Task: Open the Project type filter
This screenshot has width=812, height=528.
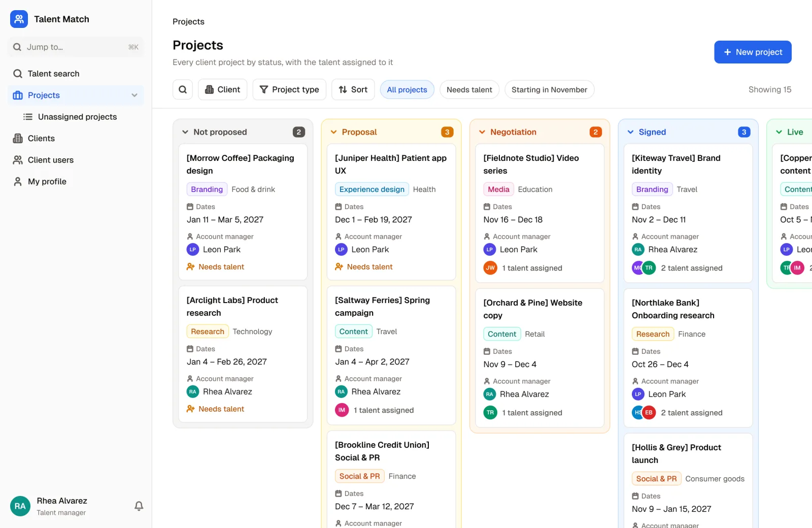Action: (289, 89)
